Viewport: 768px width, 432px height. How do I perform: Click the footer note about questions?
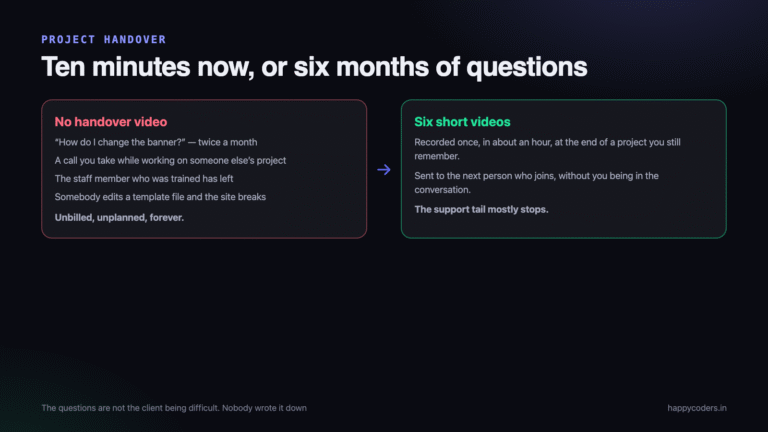174,408
